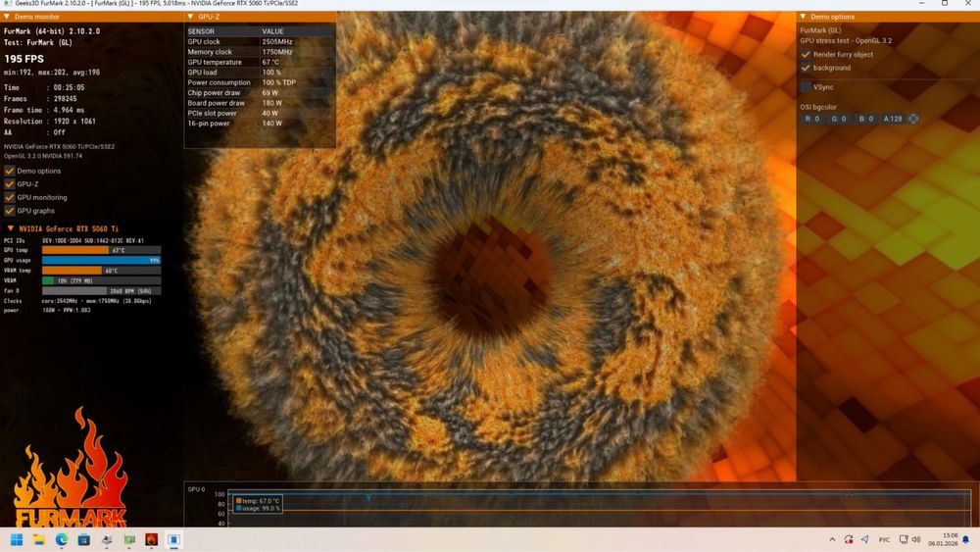The image size is (980, 552).
Task: Uncheck the Demo options checkbox
Action: coord(10,171)
